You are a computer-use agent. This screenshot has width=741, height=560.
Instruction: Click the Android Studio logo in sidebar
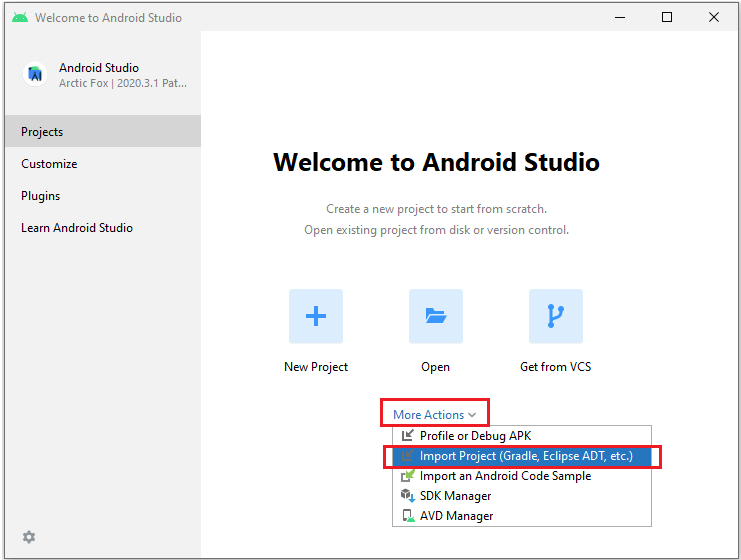tap(36, 75)
